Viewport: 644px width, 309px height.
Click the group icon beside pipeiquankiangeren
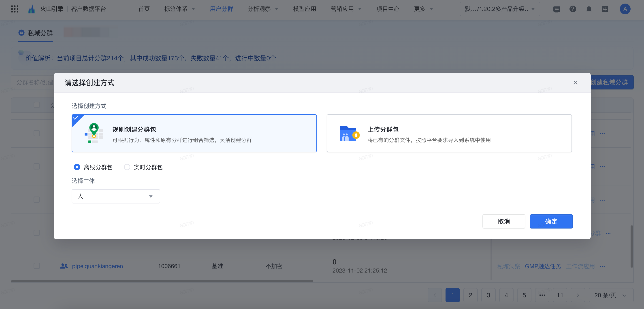[x=64, y=266]
